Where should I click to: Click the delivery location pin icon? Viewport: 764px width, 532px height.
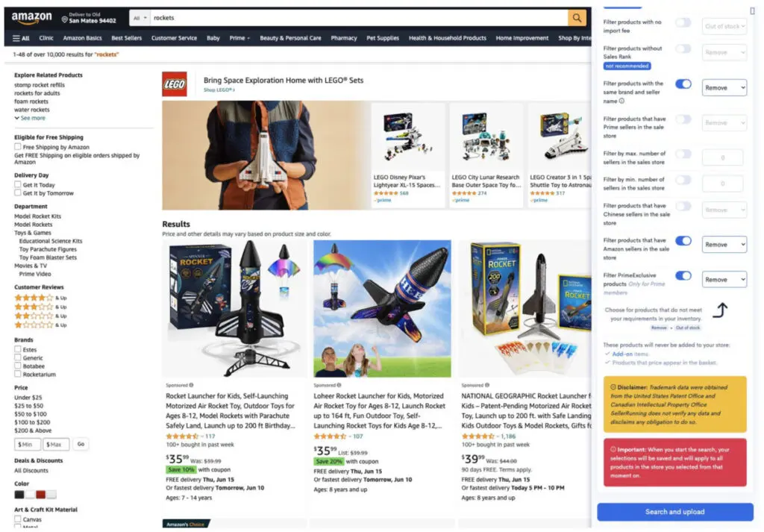64,19
